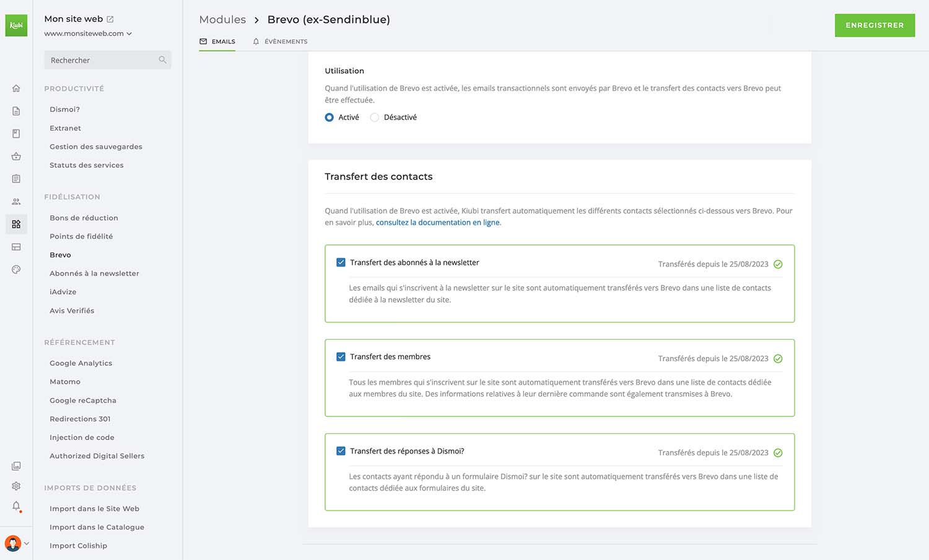Open the pages document icon in sidebar
The image size is (929, 560).
click(16, 111)
